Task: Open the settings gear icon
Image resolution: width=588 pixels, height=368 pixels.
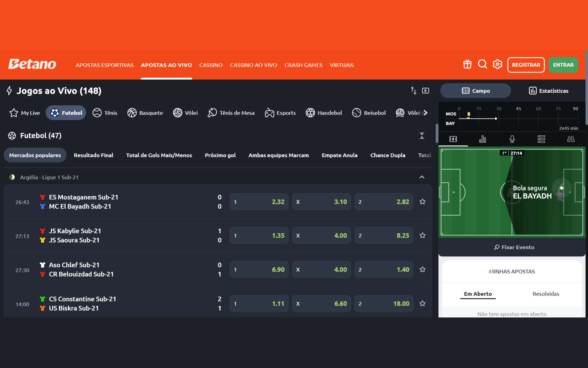Action: [497, 64]
